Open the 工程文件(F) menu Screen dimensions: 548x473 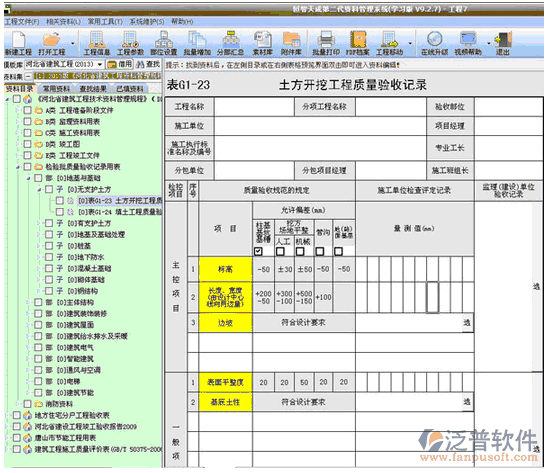click(22, 22)
